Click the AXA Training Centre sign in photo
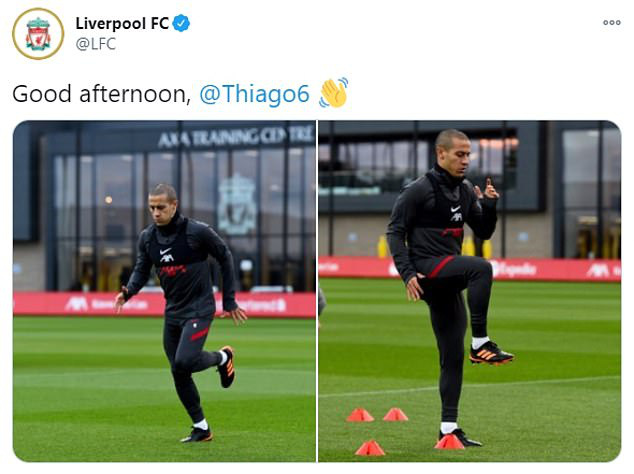The image size is (634, 474). pos(237,137)
